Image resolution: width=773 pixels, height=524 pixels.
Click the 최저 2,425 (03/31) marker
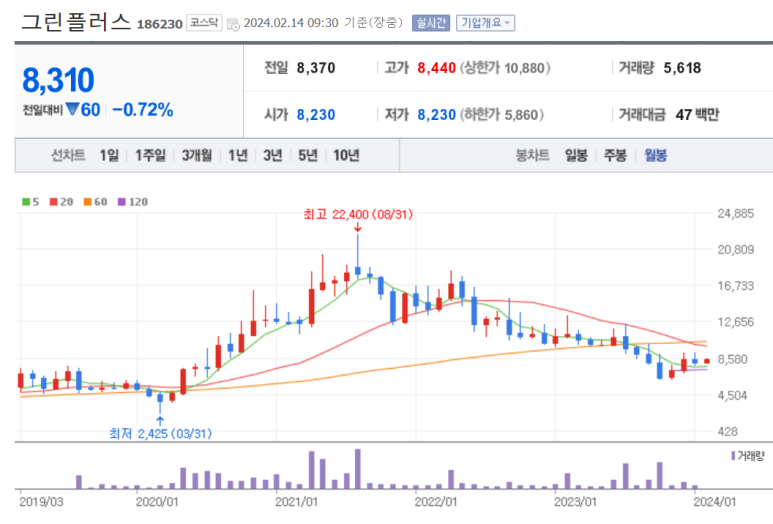[160, 433]
